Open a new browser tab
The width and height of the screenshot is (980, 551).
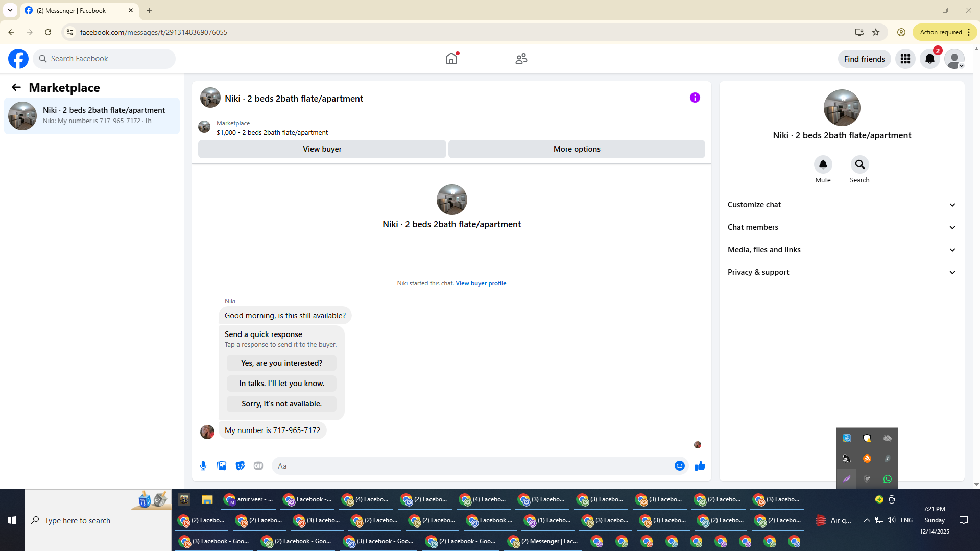(x=149, y=10)
